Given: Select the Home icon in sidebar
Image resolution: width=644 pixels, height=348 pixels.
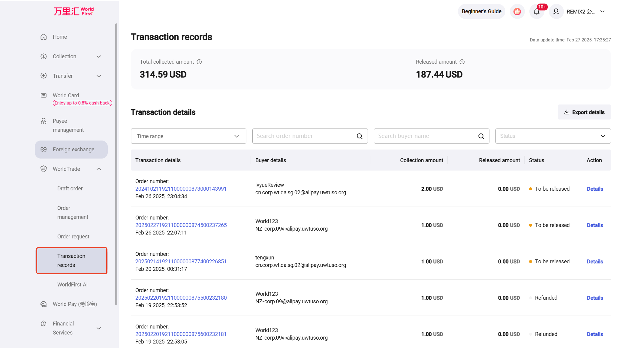Looking at the screenshot, I should tap(44, 37).
